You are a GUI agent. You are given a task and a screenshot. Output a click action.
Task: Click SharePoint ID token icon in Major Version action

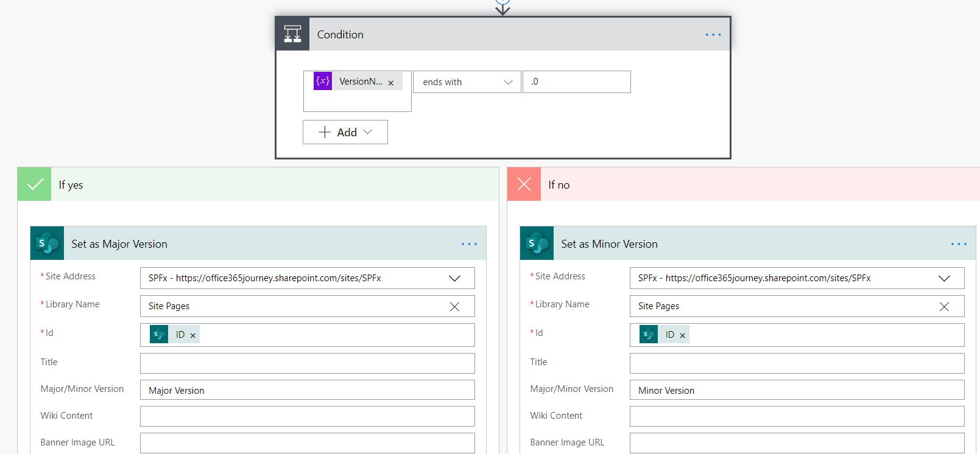coord(159,334)
